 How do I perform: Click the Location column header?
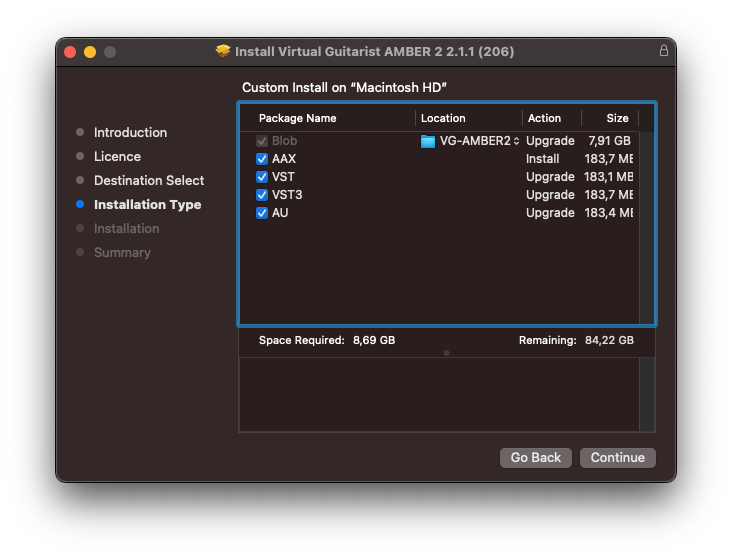point(443,118)
